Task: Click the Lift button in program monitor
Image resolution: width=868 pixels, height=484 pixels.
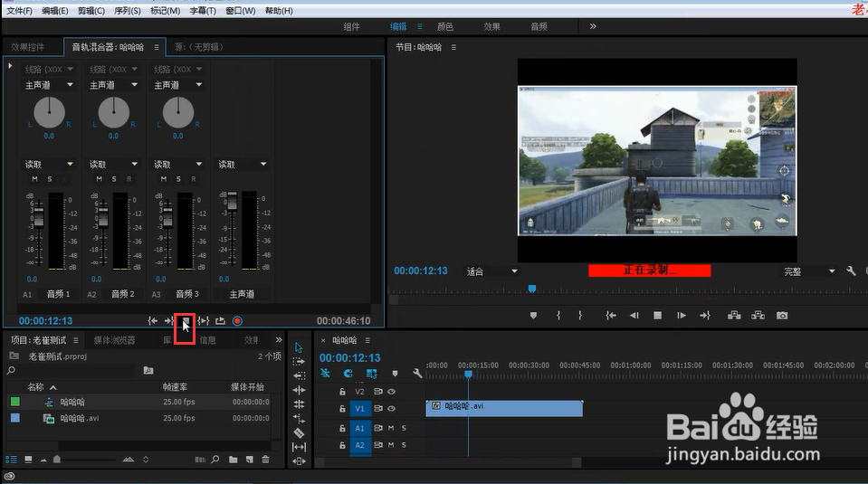Action: (734, 316)
